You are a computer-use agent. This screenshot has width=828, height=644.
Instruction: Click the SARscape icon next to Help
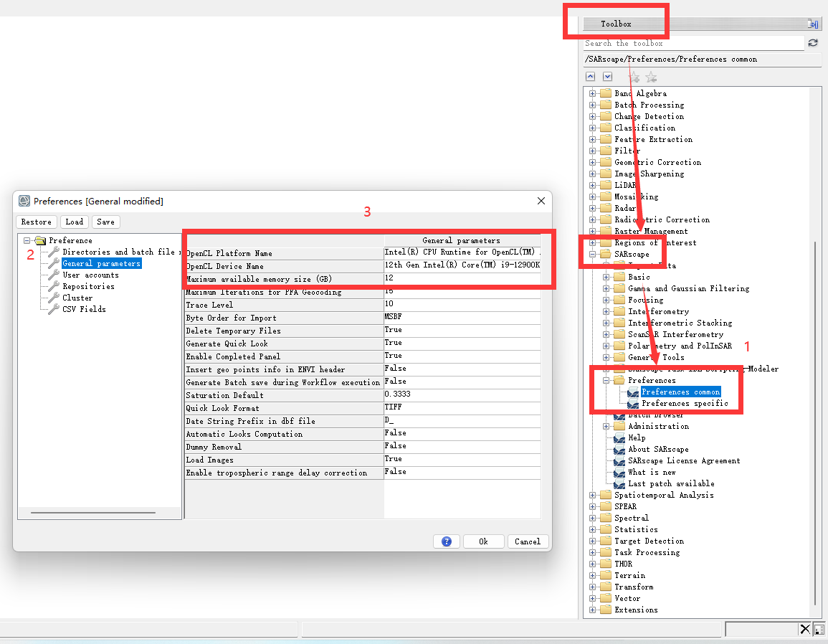pyautogui.click(x=619, y=438)
